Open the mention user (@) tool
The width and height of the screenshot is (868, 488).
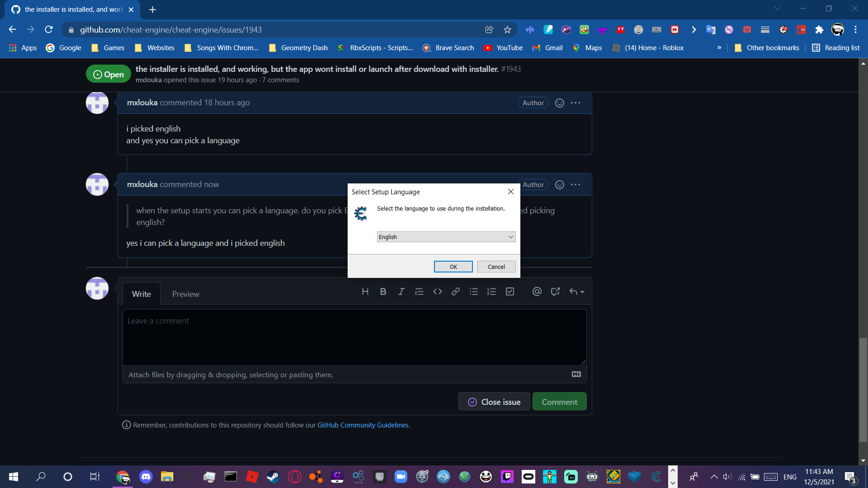point(537,291)
